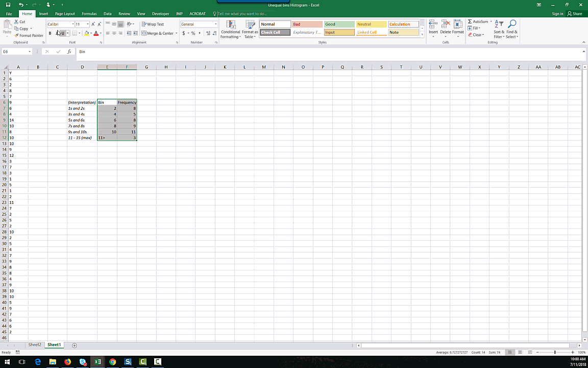Increase font size with larger A icon
This screenshot has width=588, height=368.
93,24
